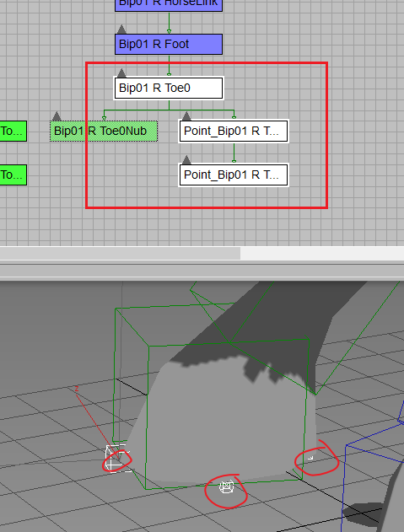
Task: Click the red Z axis label
Action: 77,389
